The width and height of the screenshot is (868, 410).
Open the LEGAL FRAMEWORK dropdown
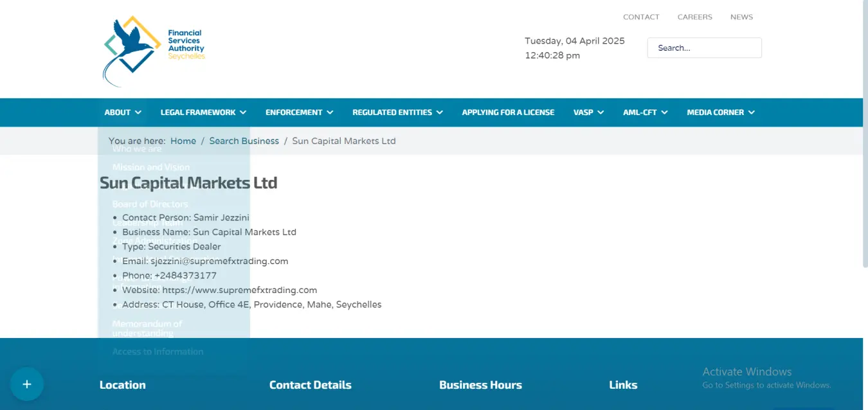pyautogui.click(x=203, y=112)
